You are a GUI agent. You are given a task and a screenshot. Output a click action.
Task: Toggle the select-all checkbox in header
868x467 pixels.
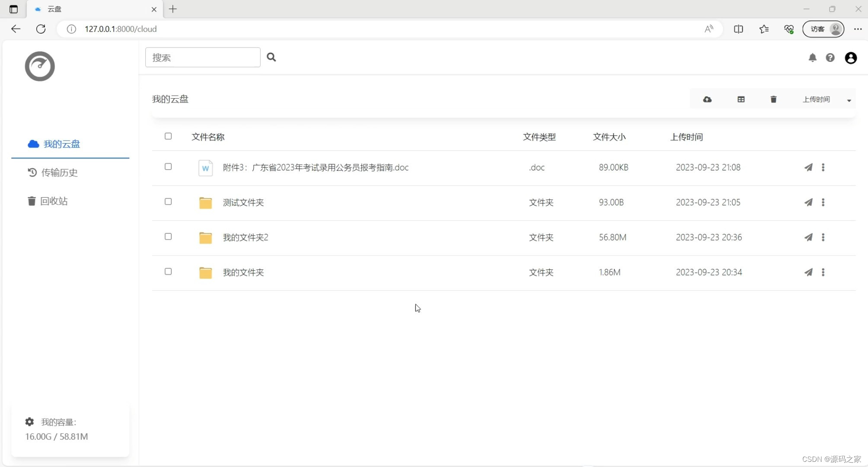(168, 136)
